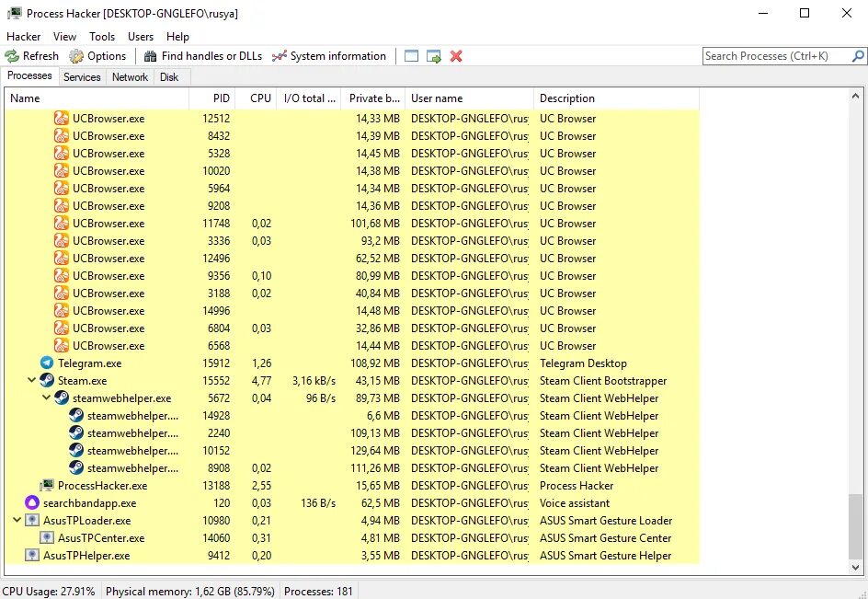868x599 pixels.
Task: Click the scrollbar up arrow
Action: 855,96
